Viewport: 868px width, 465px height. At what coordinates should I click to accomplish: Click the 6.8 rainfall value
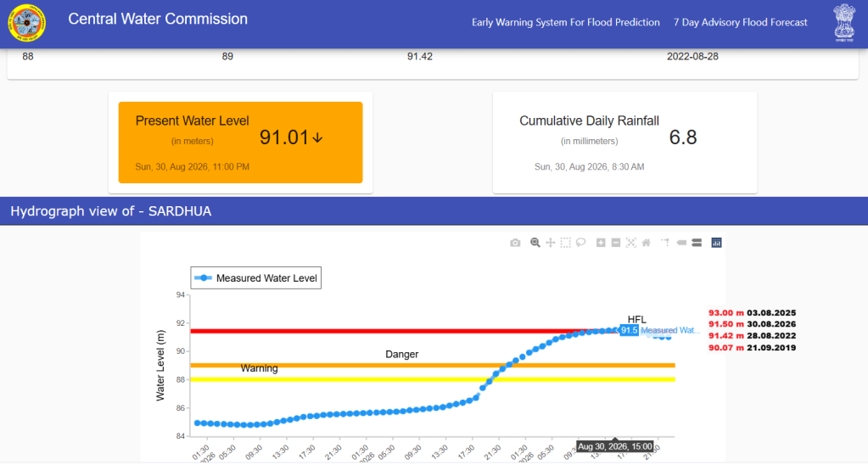point(683,137)
